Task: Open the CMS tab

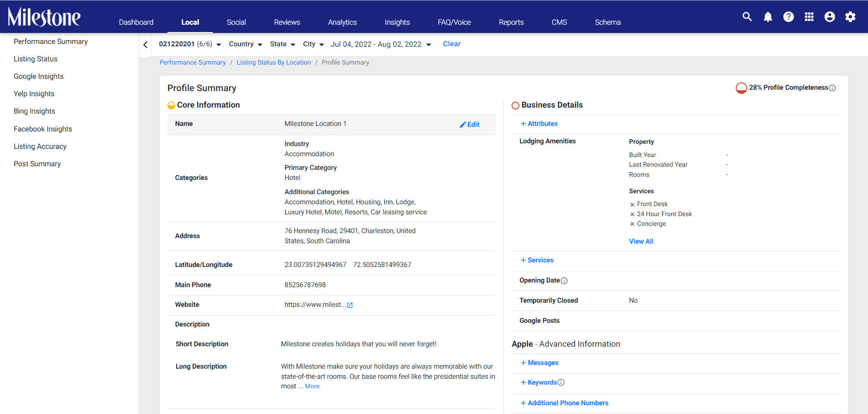Action: [x=559, y=22]
